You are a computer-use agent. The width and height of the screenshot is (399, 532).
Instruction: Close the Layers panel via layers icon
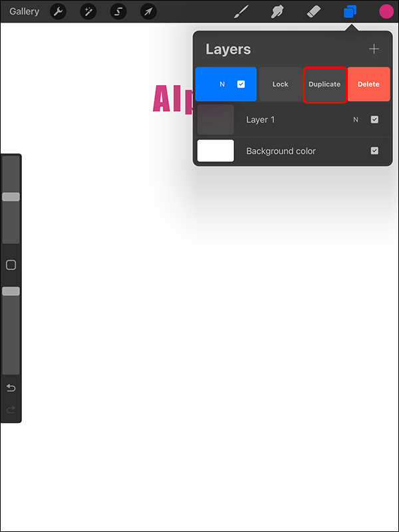tap(350, 12)
